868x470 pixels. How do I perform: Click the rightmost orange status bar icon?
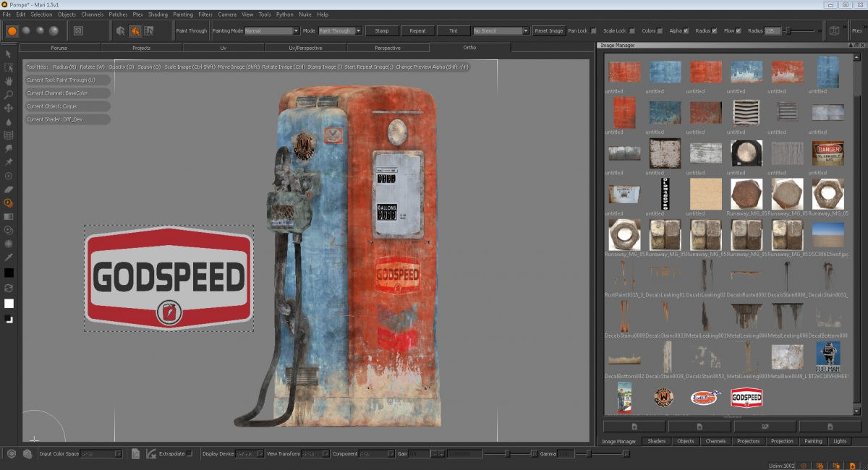point(853,465)
